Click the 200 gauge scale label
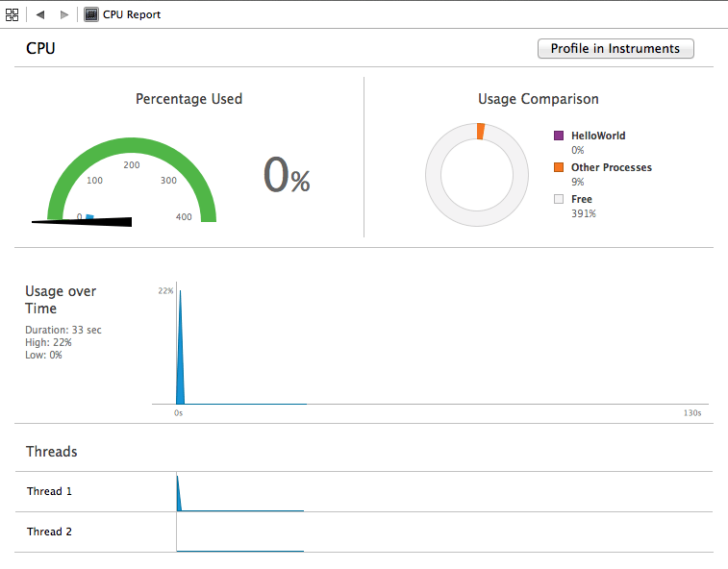Screen dimensions: 728x569 point(132,164)
